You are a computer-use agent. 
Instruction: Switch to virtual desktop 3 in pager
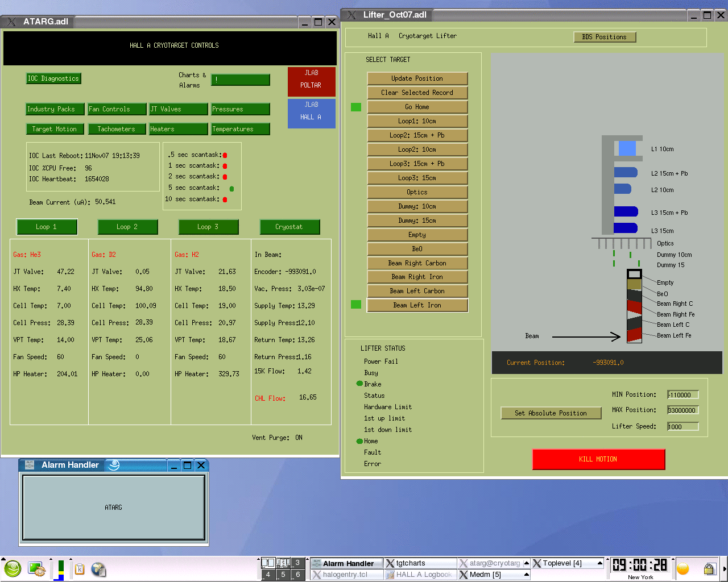(297, 563)
